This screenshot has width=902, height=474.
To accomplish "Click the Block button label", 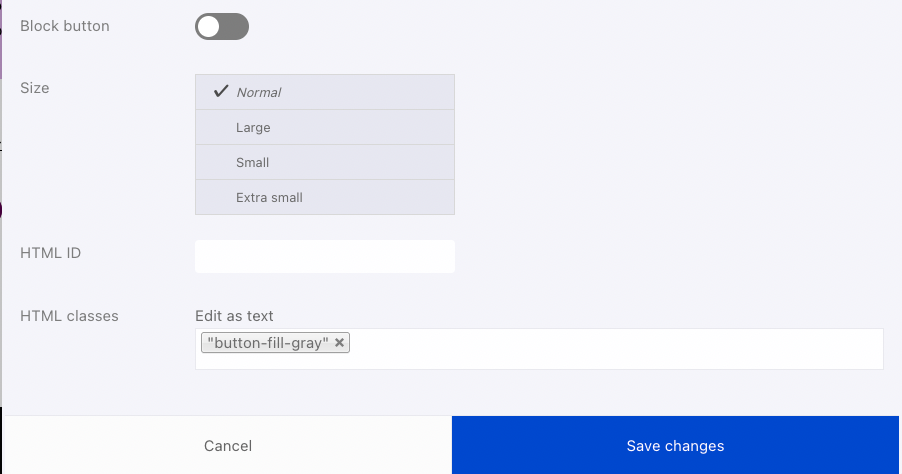I will pyautogui.click(x=65, y=26).
